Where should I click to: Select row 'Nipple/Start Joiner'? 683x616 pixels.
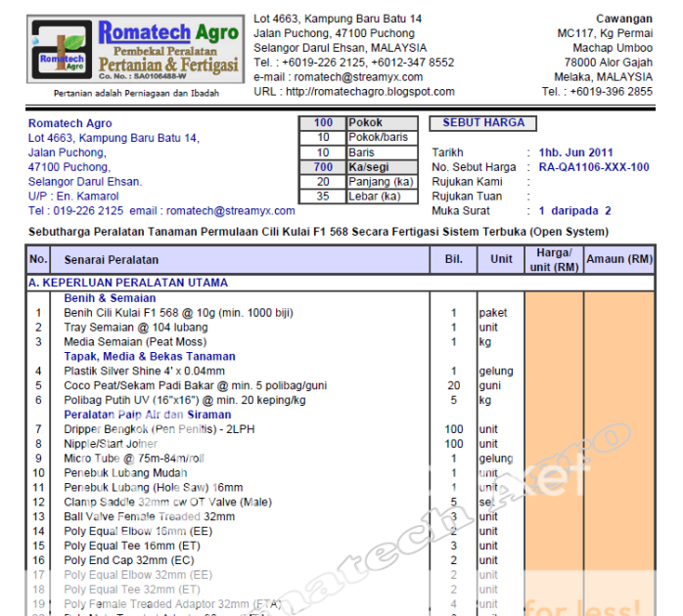pyautogui.click(x=341, y=444)
